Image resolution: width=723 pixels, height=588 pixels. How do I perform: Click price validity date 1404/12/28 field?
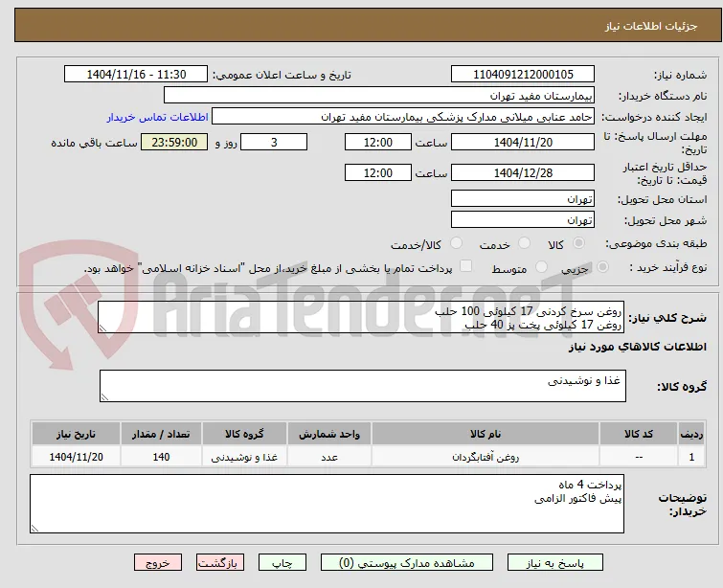(x=523, y=172)
